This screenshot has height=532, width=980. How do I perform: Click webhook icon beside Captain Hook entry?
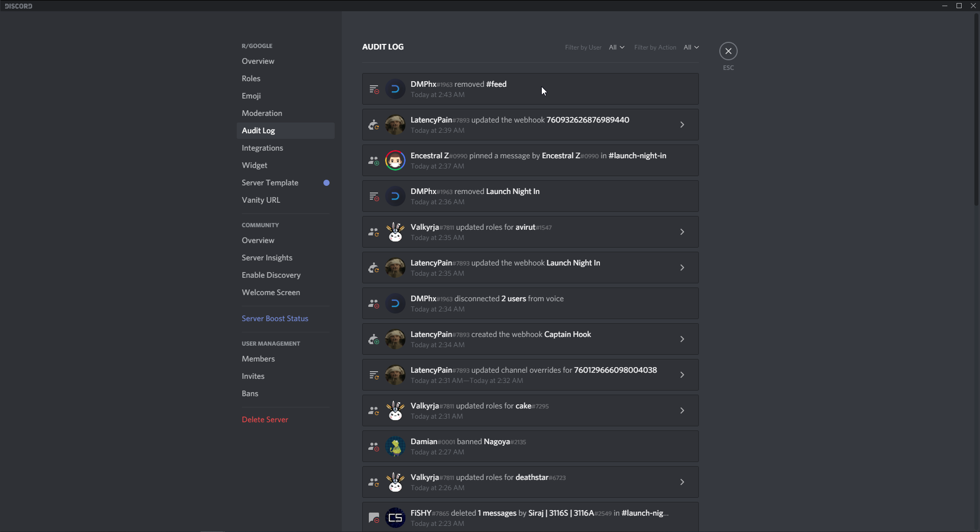[374, 340]
